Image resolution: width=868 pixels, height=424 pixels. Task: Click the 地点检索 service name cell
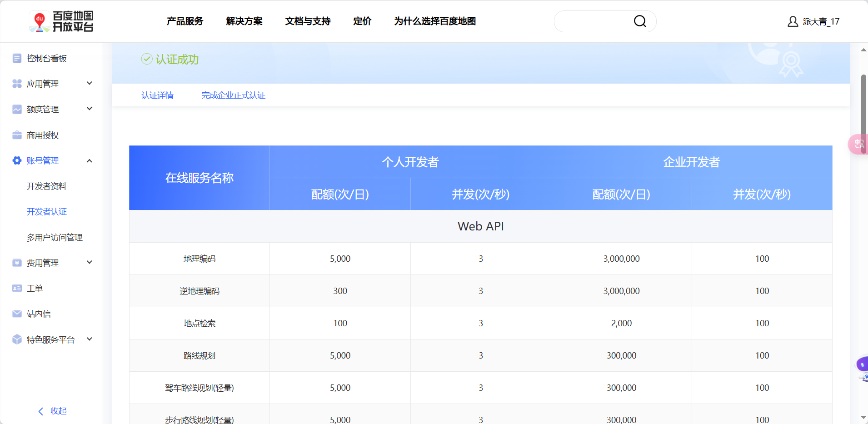tap(200, 323)
